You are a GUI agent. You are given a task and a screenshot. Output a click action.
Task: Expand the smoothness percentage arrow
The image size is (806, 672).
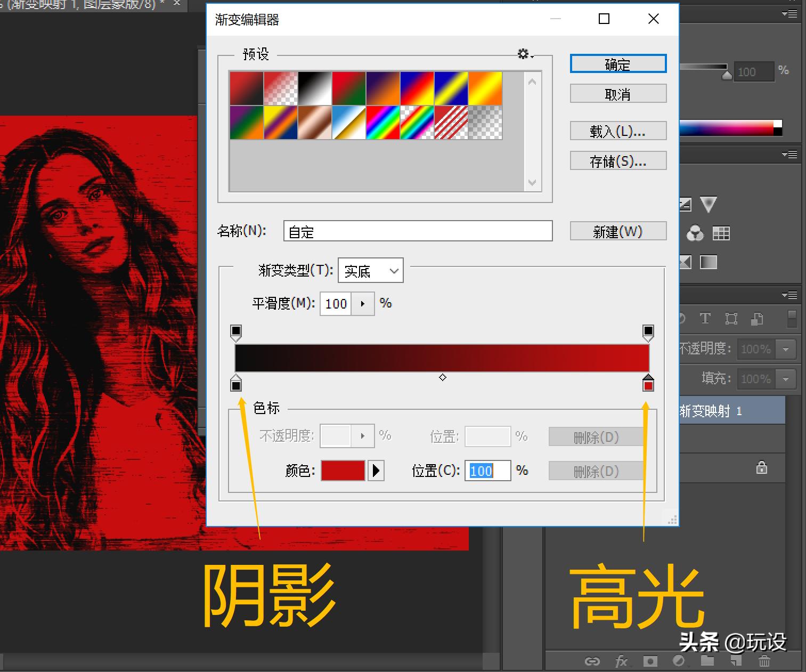[363, 304]
